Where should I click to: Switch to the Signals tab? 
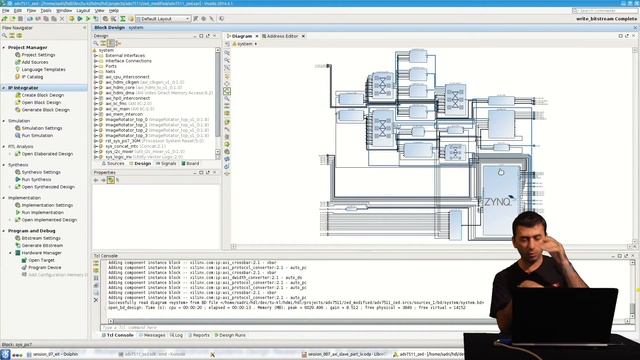pyautogui.click(x=166, y=164)
